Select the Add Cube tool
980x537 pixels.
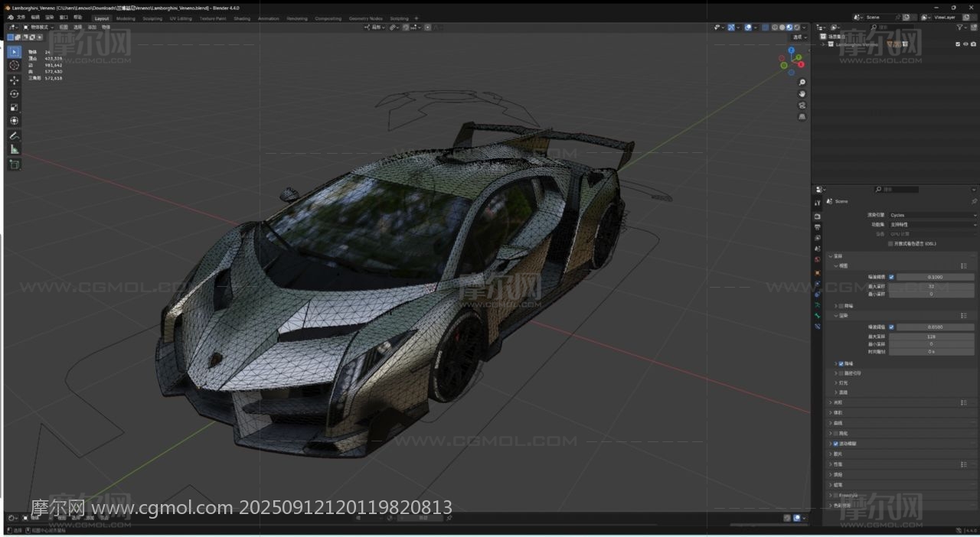(14, 164)
